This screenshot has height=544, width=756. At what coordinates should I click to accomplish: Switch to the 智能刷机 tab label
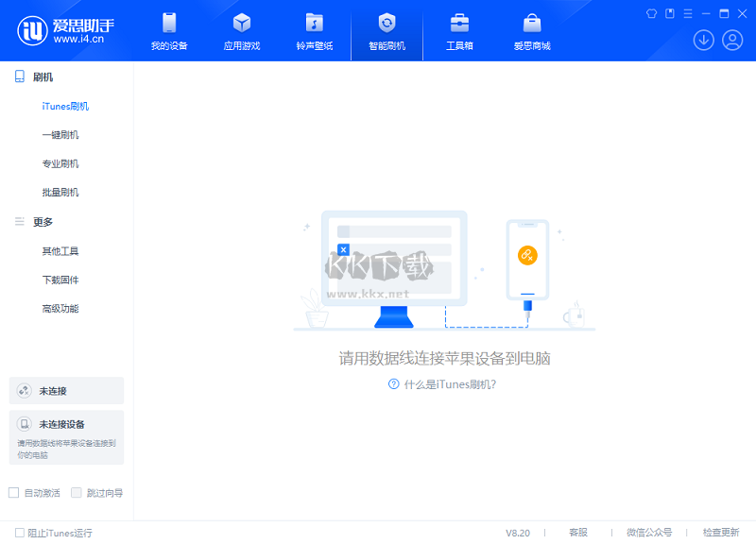pos(387,45)
